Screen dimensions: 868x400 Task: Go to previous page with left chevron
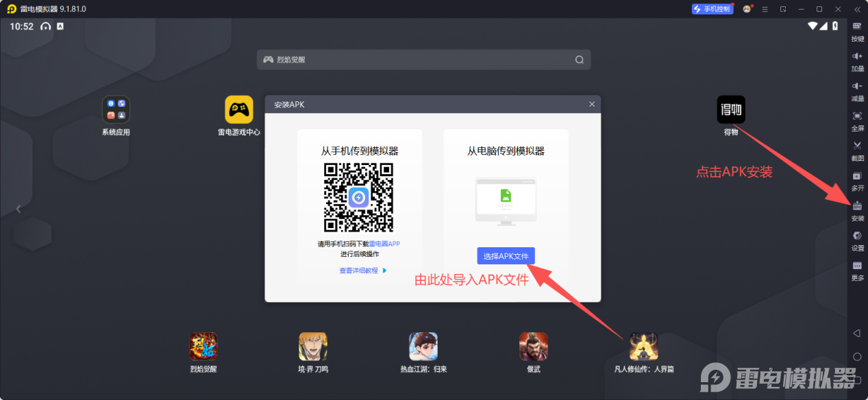click(18, 209)
